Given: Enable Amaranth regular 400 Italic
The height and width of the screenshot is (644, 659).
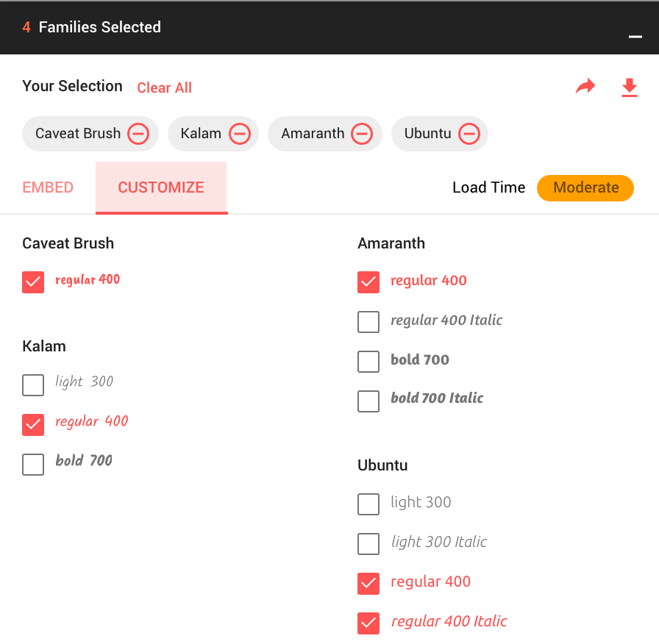Looking at the screenshot, I should tap(368, 321).
